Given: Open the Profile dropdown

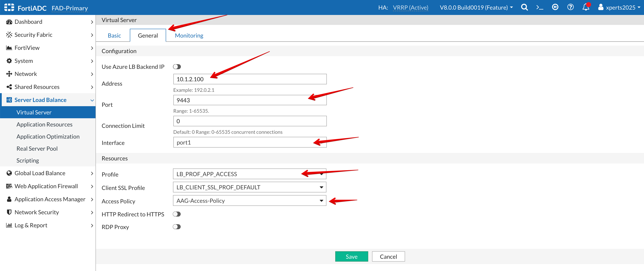Looking at the screenshot, I should pyautogui.click(x=249, y=174).
